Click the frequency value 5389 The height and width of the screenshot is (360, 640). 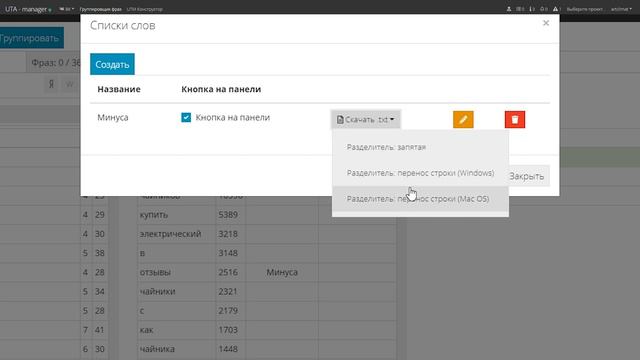click(x=228, y=215)
